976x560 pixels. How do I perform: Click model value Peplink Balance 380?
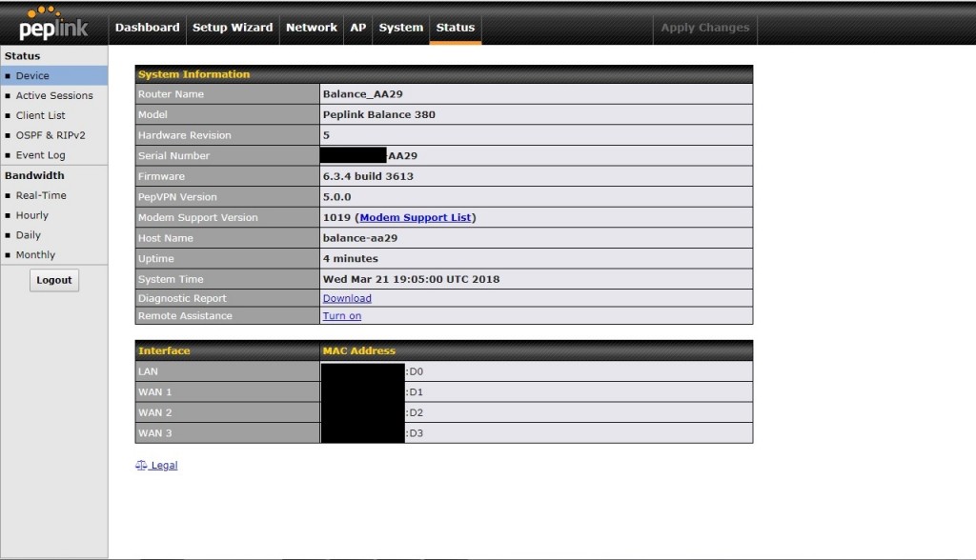pos(379,114)
